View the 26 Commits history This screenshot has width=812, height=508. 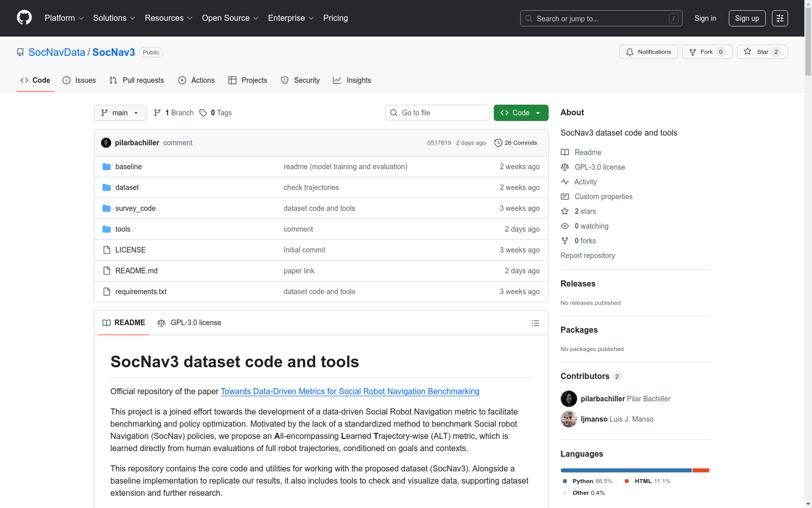tap(516, 143)
